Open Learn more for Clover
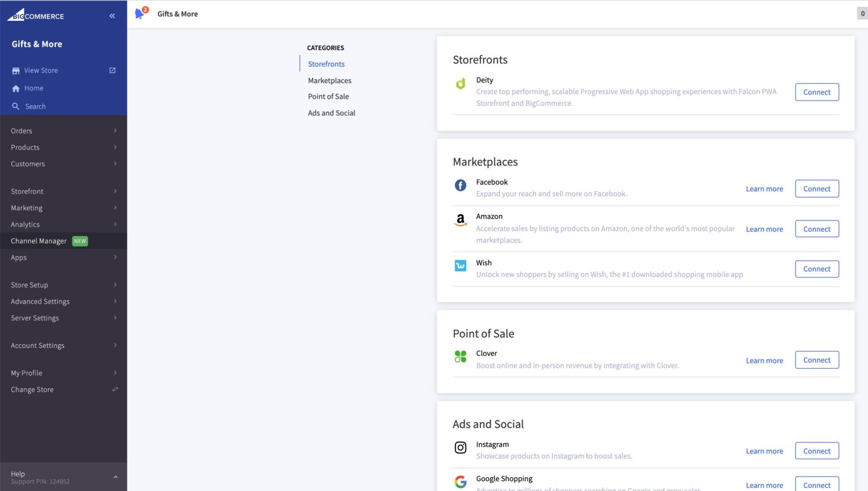This screenshot has width=868, height=491. pos(764,360)
